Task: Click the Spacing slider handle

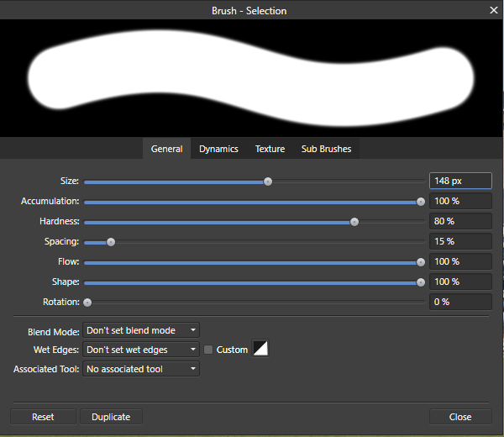Action: coord(110,242)
